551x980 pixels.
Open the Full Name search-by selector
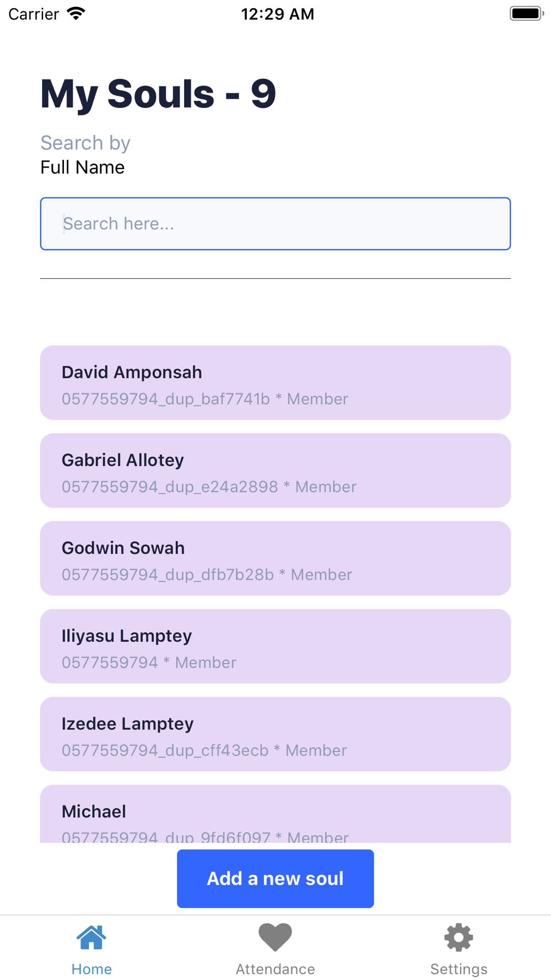[83, 168]
